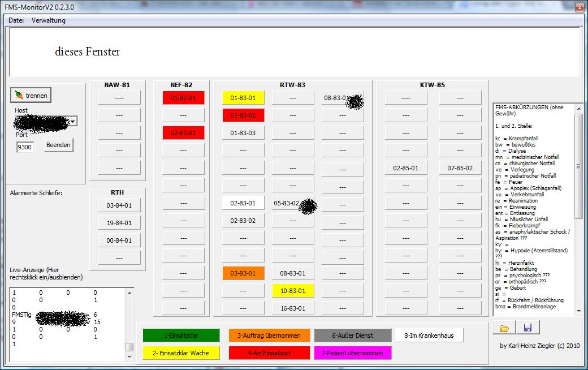588x370 pixels.
Task: Click down arrow of Live-Anzeige scrollbar
Action: pyautogui.click(x=129, y=357)
